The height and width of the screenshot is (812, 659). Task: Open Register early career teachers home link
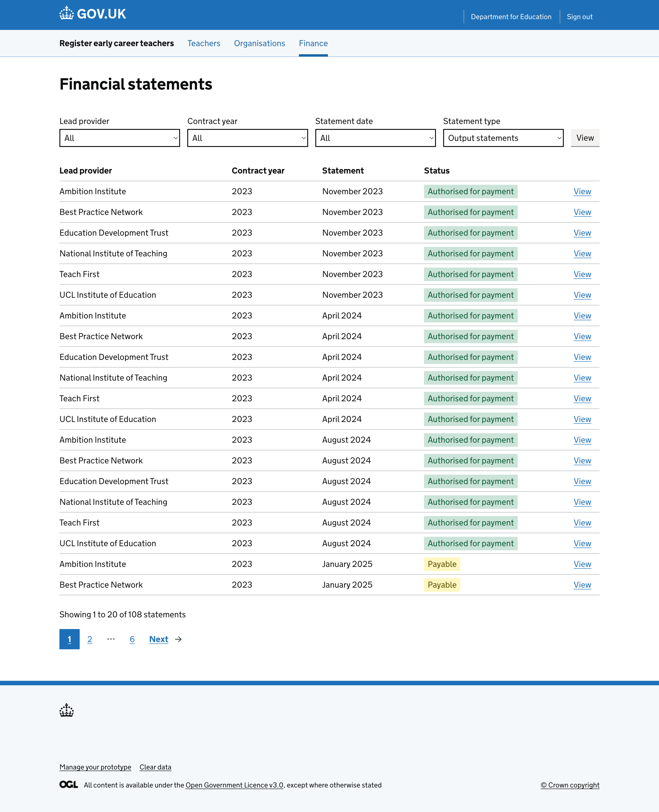pyautogui.click(x=117, y=43)
